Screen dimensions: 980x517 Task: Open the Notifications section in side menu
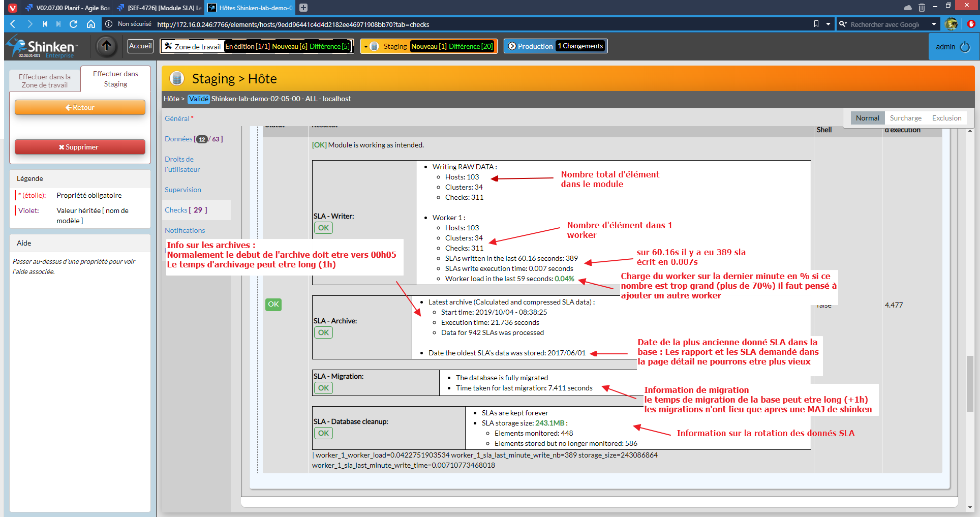tap(185, 230)
